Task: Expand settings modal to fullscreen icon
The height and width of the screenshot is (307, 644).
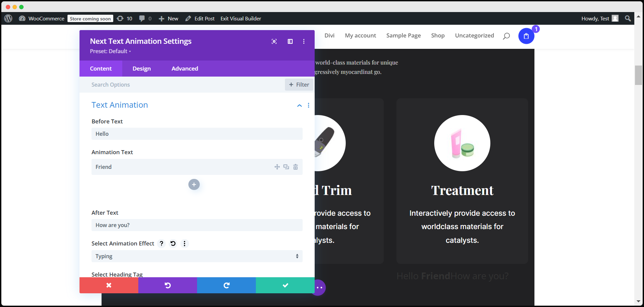Action: (274, 41)
